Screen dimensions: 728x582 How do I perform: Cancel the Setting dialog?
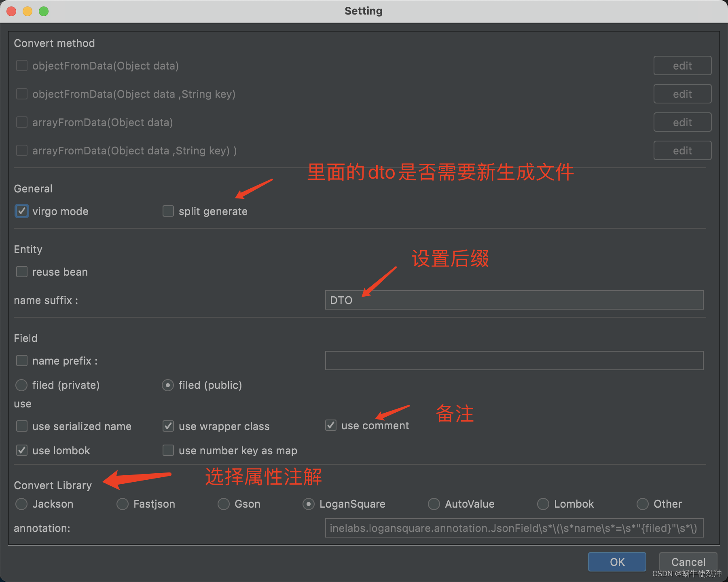pos(688,562)
